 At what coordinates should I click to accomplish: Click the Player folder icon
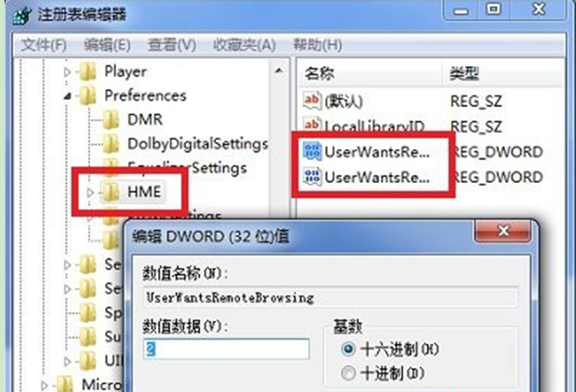coord(88,71)
